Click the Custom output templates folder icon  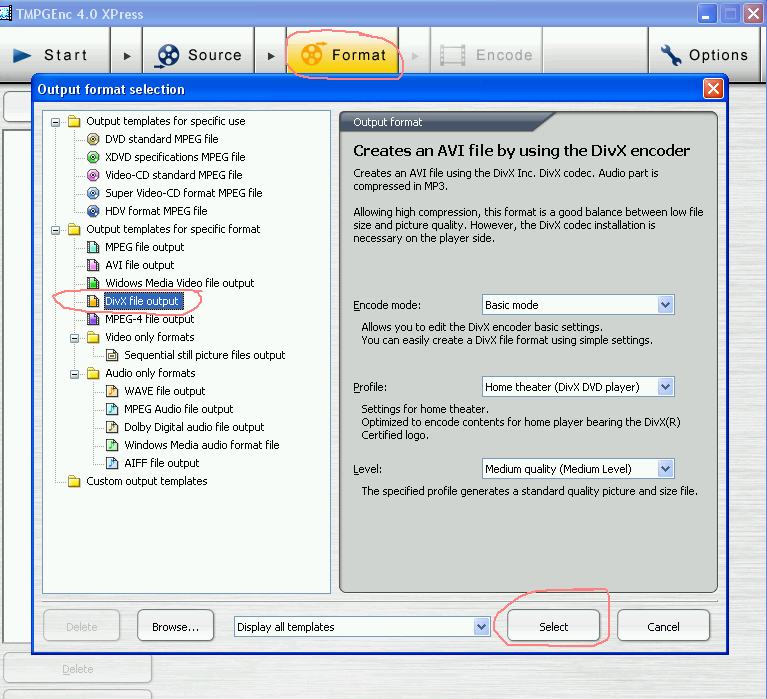74,481
